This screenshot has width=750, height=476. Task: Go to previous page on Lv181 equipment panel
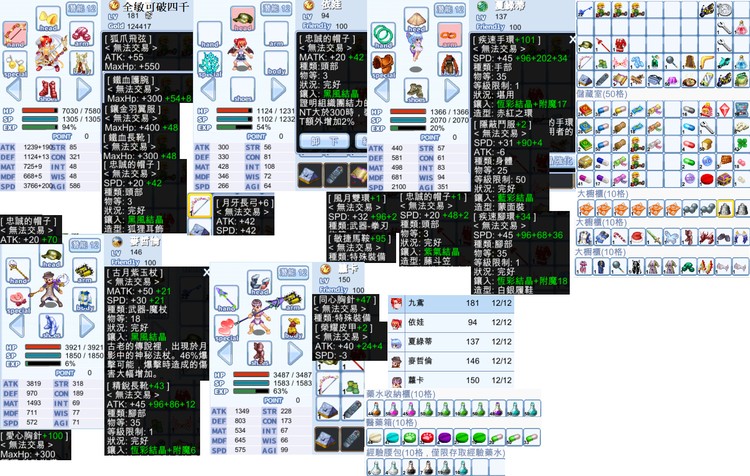pos(13,89)
